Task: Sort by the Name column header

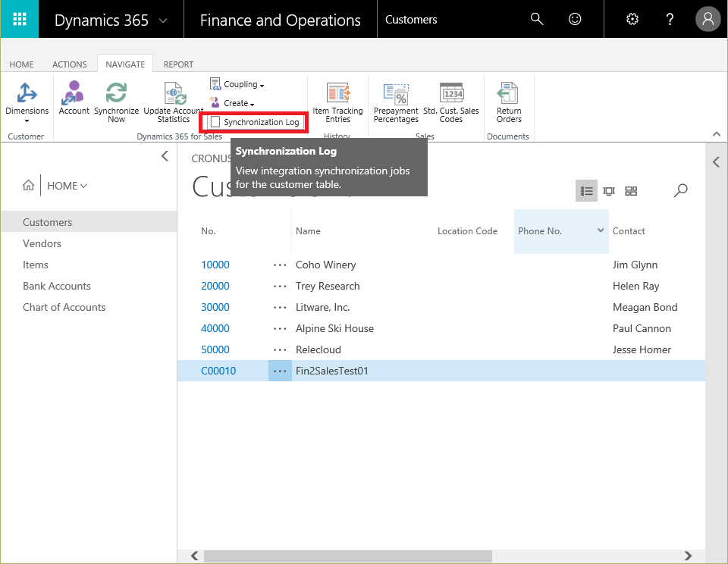Action: coord(308,230)
